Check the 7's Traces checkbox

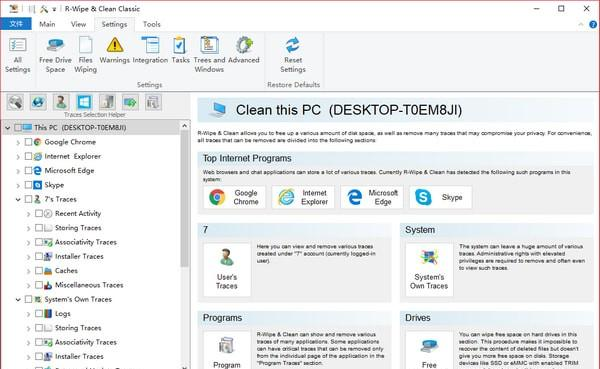pyautogui.click(x=28, y=199)
